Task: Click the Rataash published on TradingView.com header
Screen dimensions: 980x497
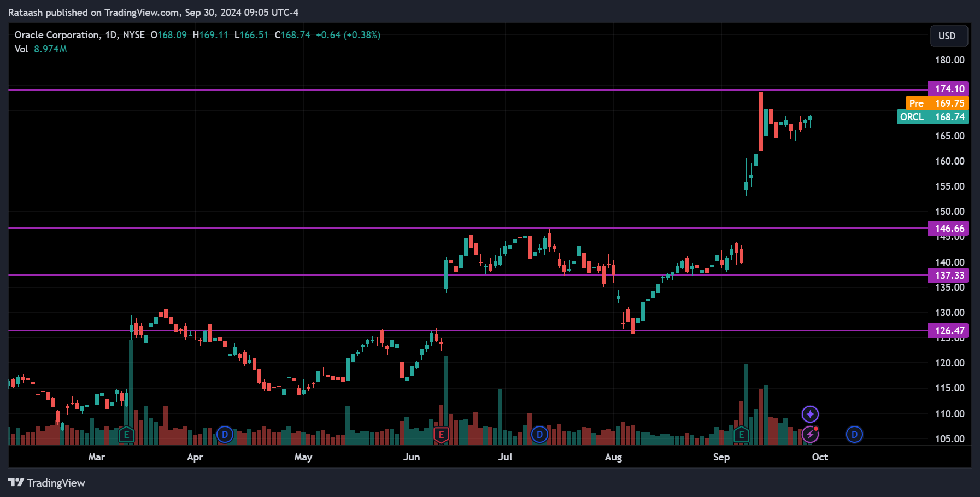Action: (x=153, y=12)
